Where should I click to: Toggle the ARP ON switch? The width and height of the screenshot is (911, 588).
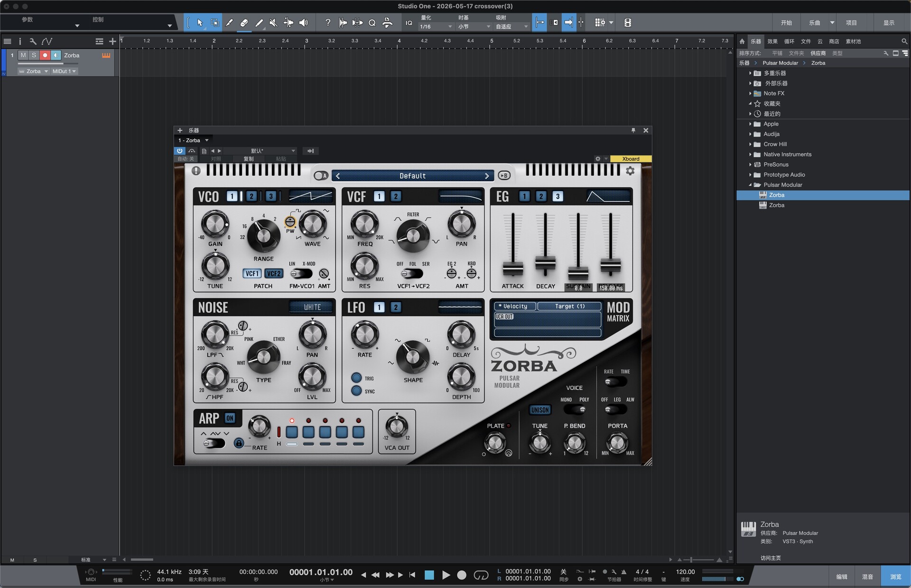[x=230, y=418]
